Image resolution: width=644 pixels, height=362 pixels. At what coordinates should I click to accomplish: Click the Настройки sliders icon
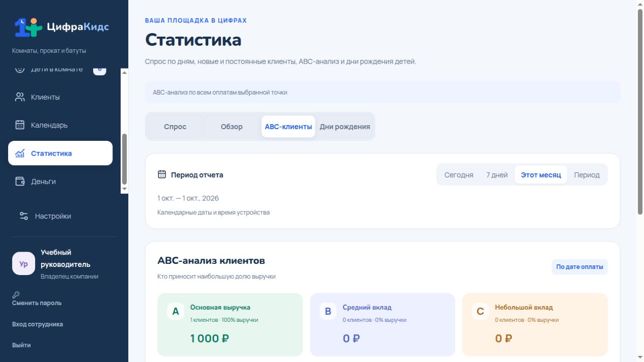coord(24,216)
